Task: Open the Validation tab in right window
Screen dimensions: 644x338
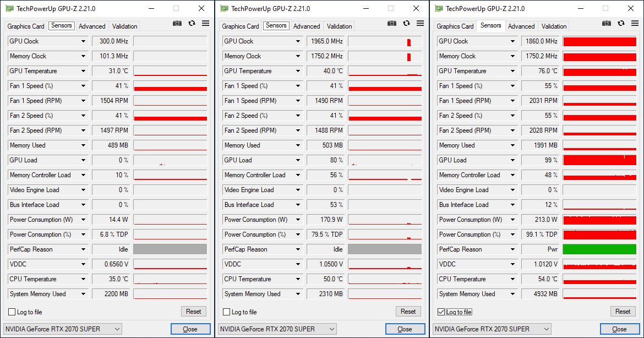Action: (554, 26)
